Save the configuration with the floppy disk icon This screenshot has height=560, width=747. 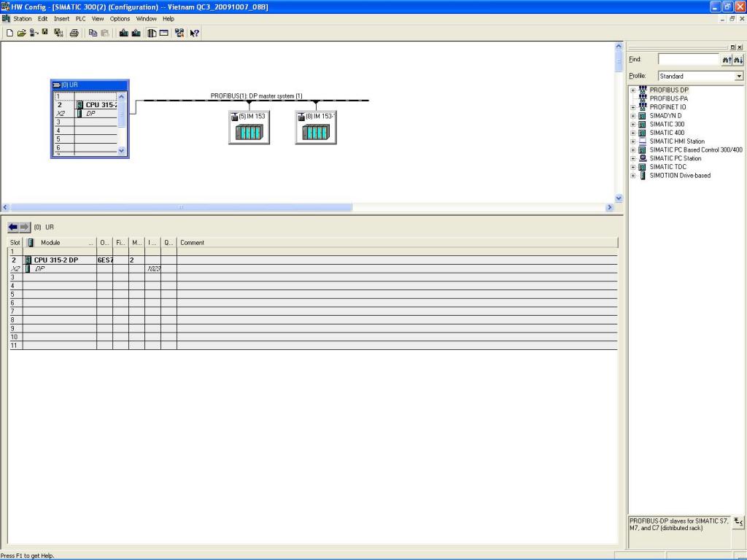click(44, 32)
